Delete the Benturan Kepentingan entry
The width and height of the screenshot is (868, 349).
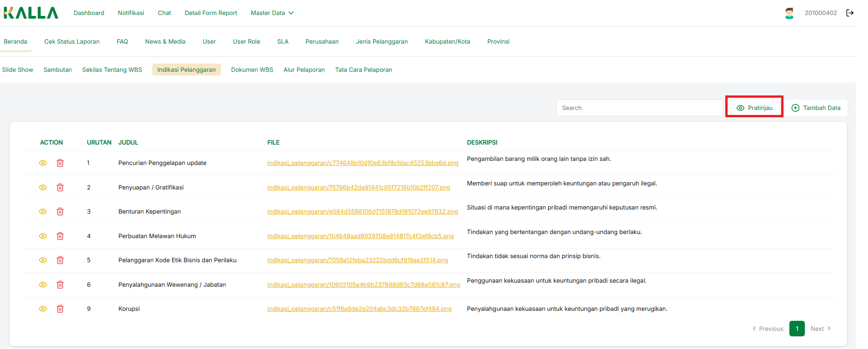(60, 212)
